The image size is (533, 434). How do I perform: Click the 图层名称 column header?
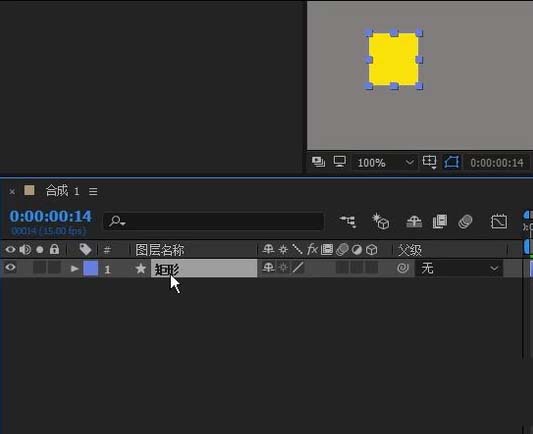(x=159, y=250)
